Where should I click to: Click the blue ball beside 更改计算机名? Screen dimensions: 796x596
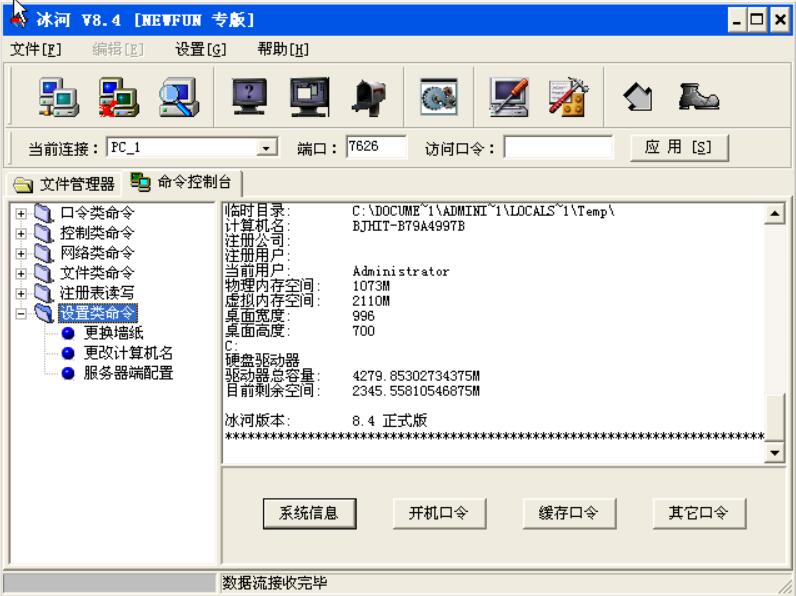tap(68, 353)
